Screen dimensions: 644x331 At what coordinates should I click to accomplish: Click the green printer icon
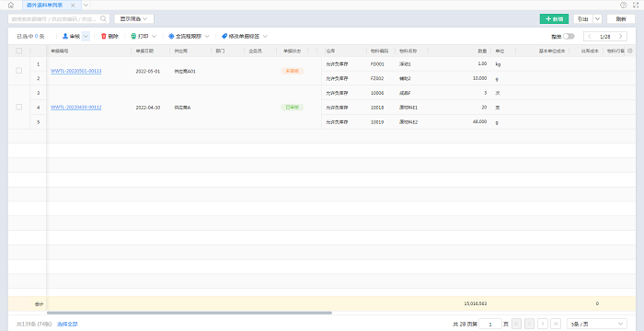[x=133, y=36]
